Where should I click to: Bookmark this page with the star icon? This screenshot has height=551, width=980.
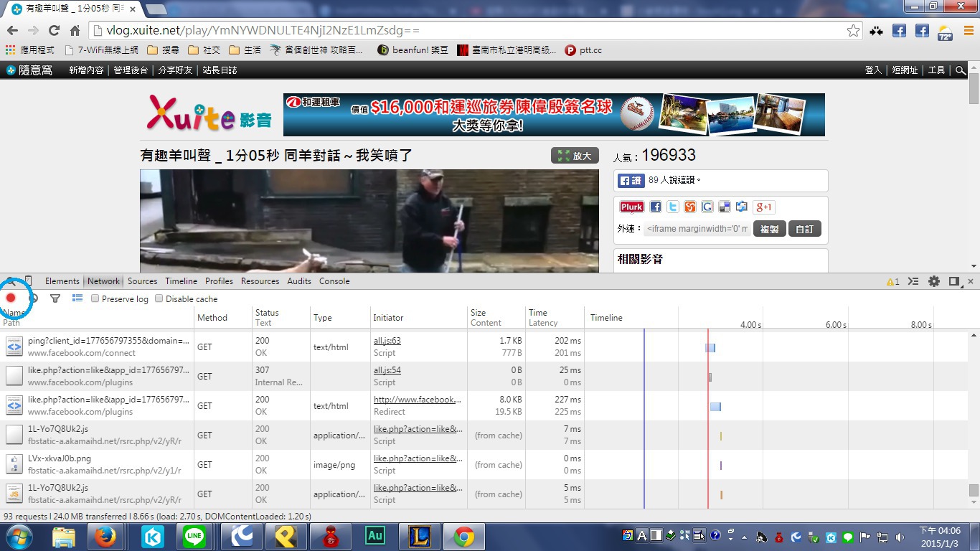pyautogui.click(x=853, y=31)
